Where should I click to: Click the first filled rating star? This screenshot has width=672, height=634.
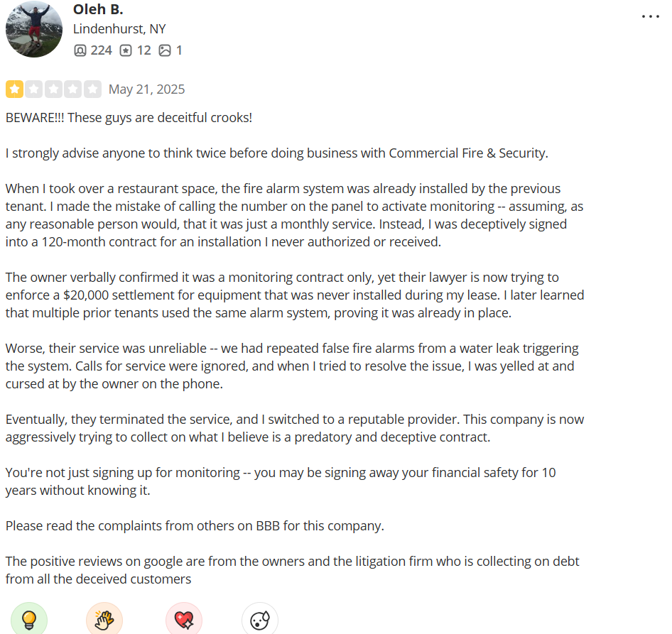coord(15,89)
